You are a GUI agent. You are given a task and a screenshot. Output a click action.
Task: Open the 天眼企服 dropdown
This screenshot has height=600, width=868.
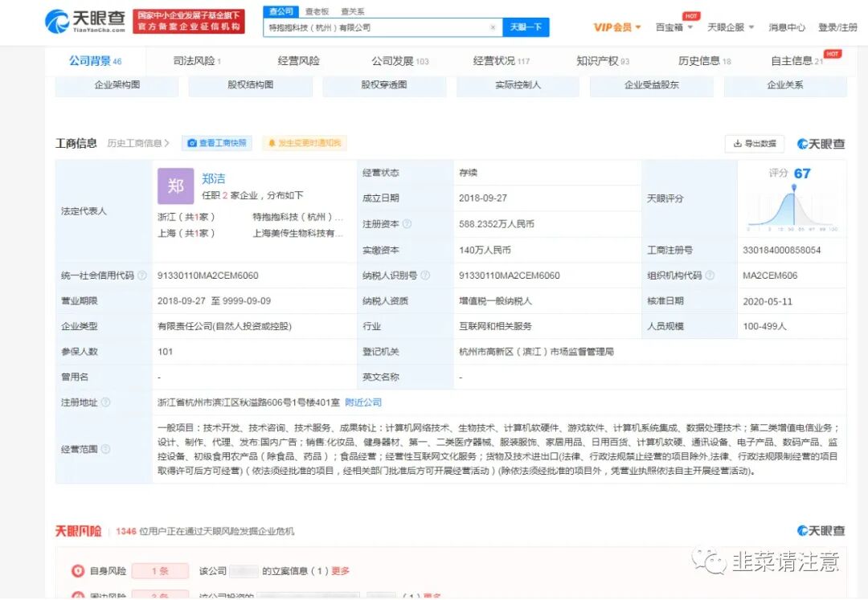[x=730, y=26]
